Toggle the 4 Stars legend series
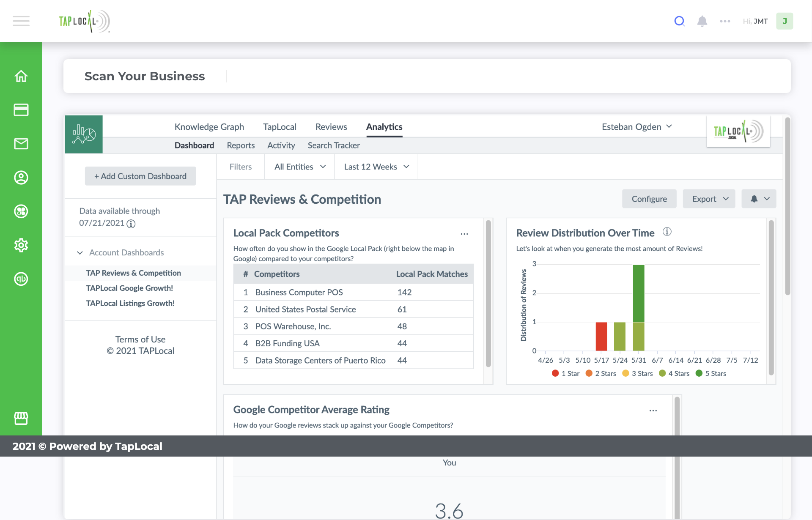Viewport: 812px width, 520px height. [674, 373]
